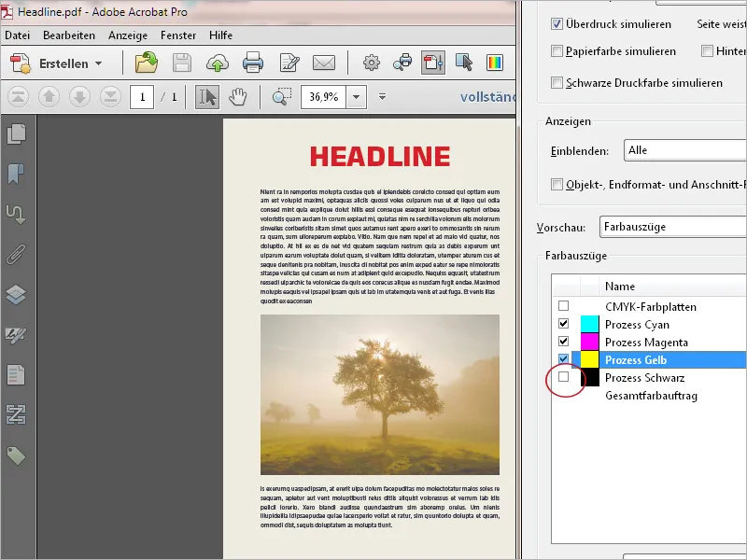Screen dimensions: 747x560
Task: Go to first page icon
Action: pyautogui.click(x=18, y=97)
